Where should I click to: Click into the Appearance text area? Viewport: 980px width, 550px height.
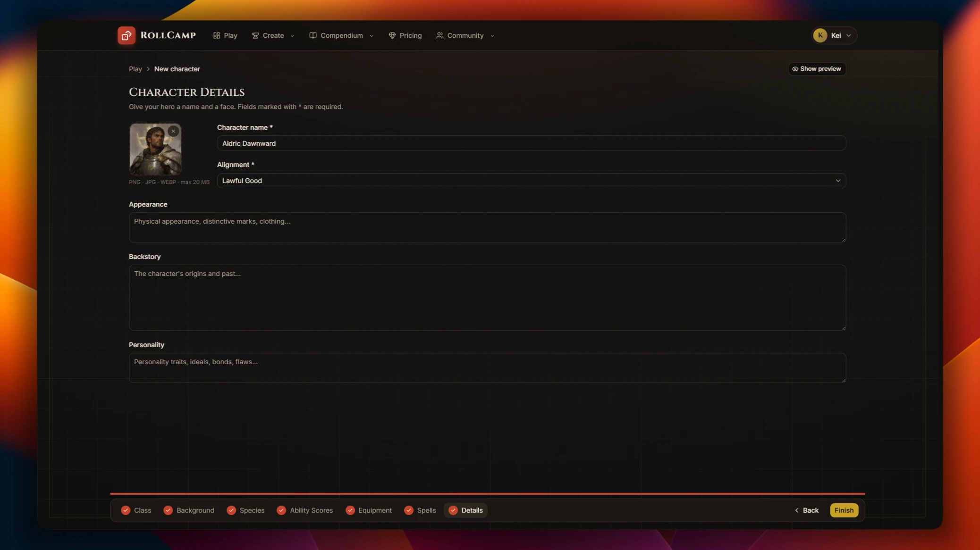click(x=487, y=227)
